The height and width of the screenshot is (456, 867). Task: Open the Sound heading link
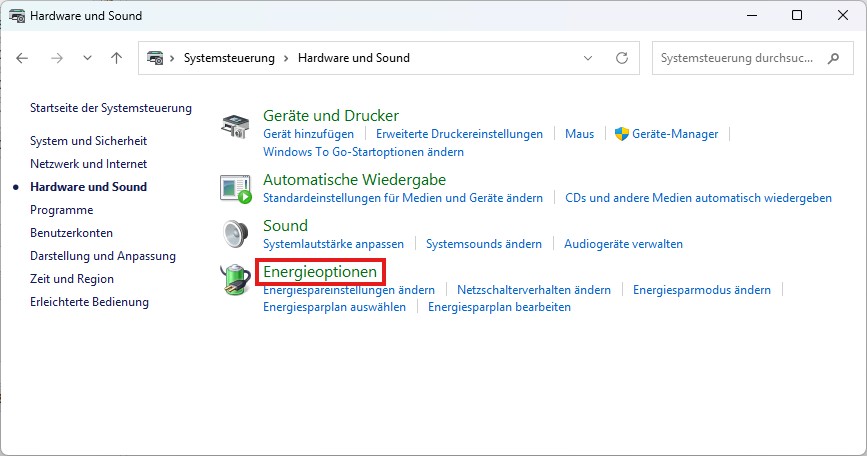[285, 226]
